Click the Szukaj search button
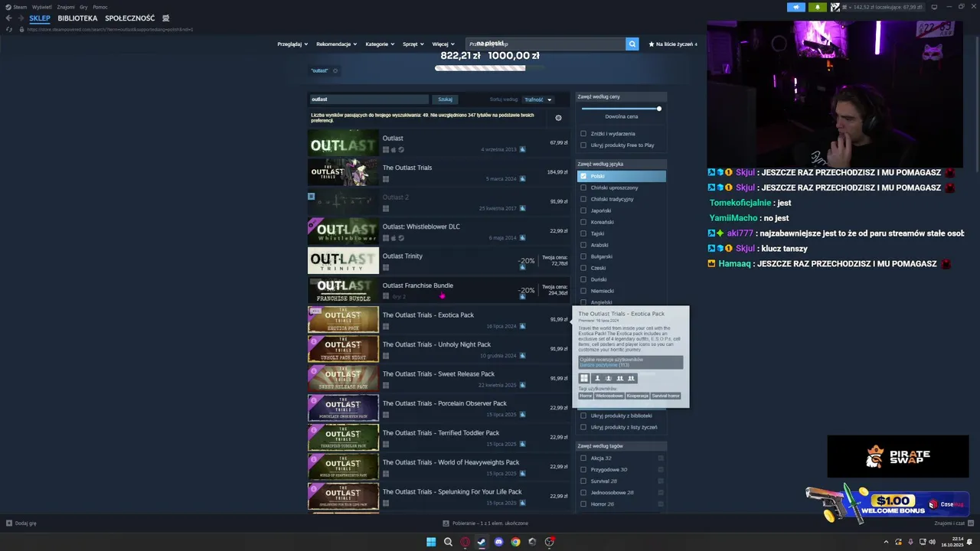 [445, 99]
